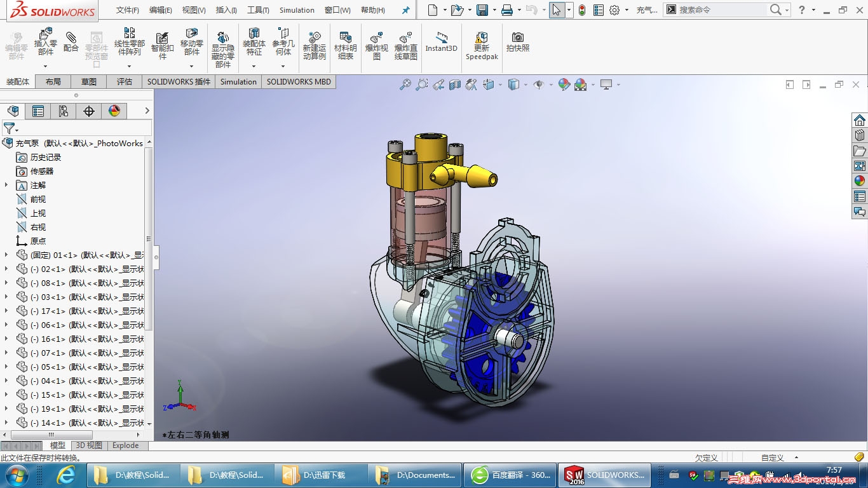The width and height of the screenshot is (868, 488).
Task: Click the Take Snapshot icon (拍快照)
Action: pos(518,43)
